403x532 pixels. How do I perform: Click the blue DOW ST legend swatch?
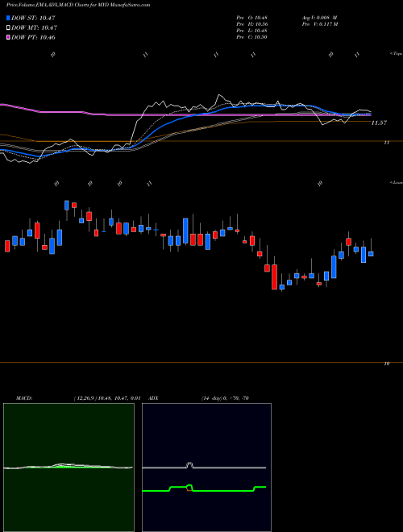8,18
